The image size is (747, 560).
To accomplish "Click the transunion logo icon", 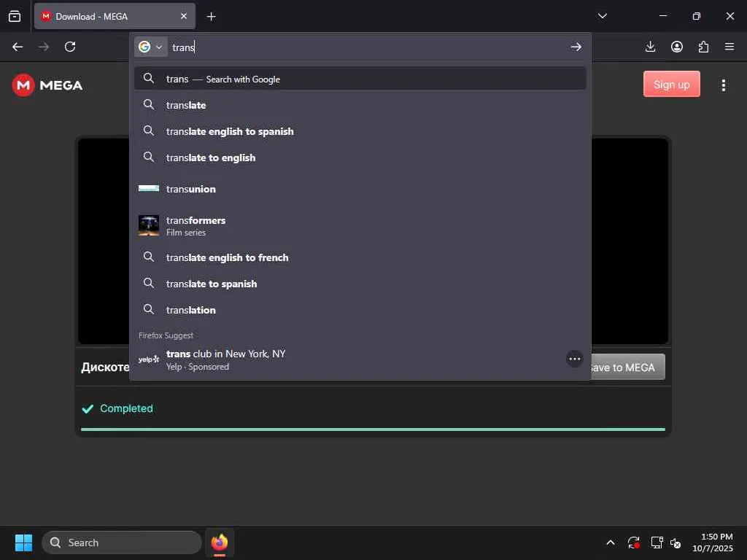I will pos(149,189).
